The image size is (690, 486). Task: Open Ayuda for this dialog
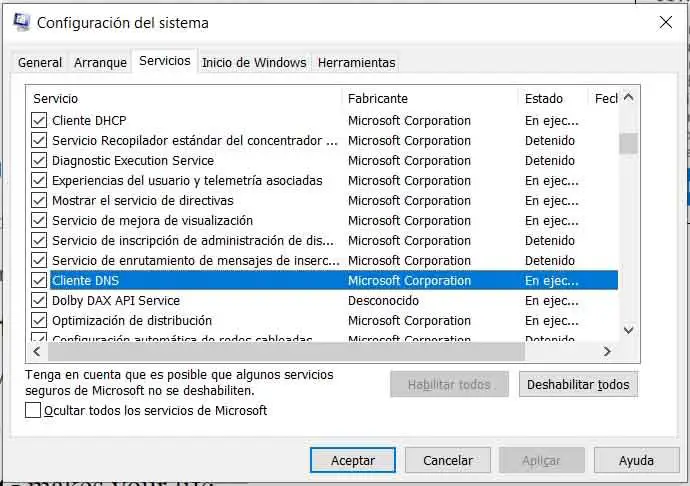pos(636,460)
